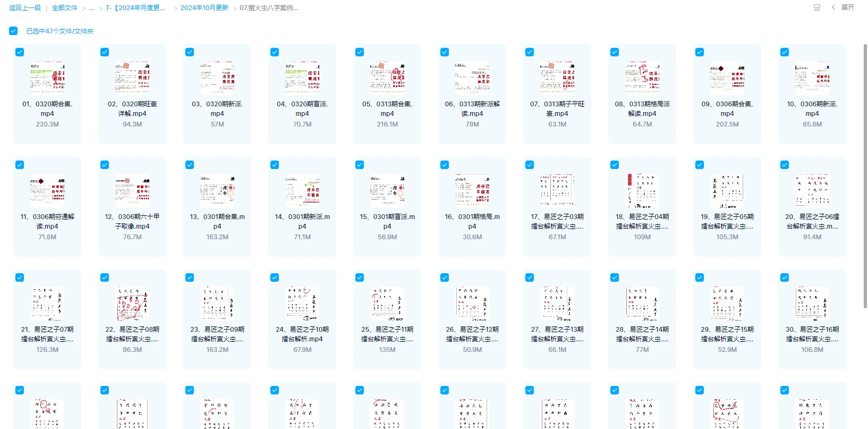Open thumbnail of 06、0313期新派解读.mp4
The height and width of the screenshot is (429, 868).
(x=472, y=78)
